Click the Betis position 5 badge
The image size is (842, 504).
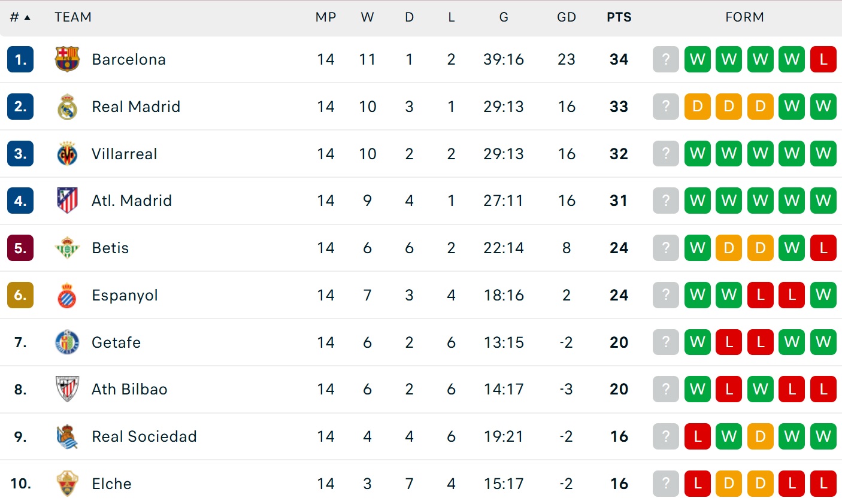click(20, 248)
